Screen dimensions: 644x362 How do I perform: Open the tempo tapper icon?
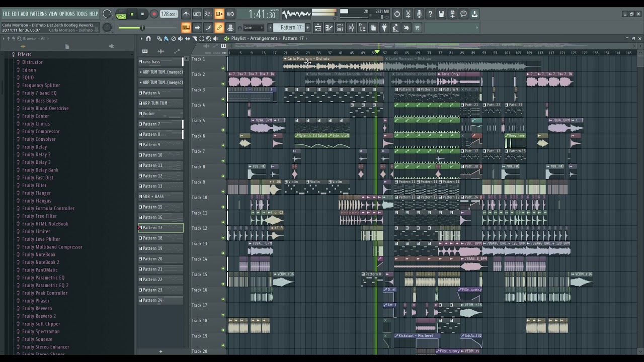395,28
